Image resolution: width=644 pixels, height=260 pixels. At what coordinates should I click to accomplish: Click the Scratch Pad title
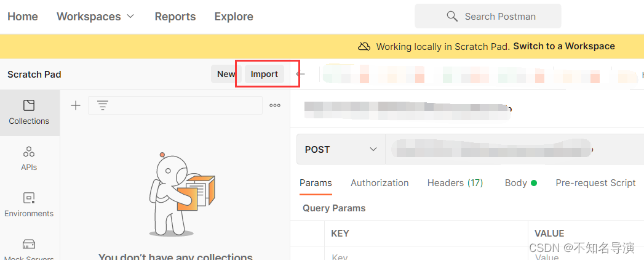[x=34, y=75]
